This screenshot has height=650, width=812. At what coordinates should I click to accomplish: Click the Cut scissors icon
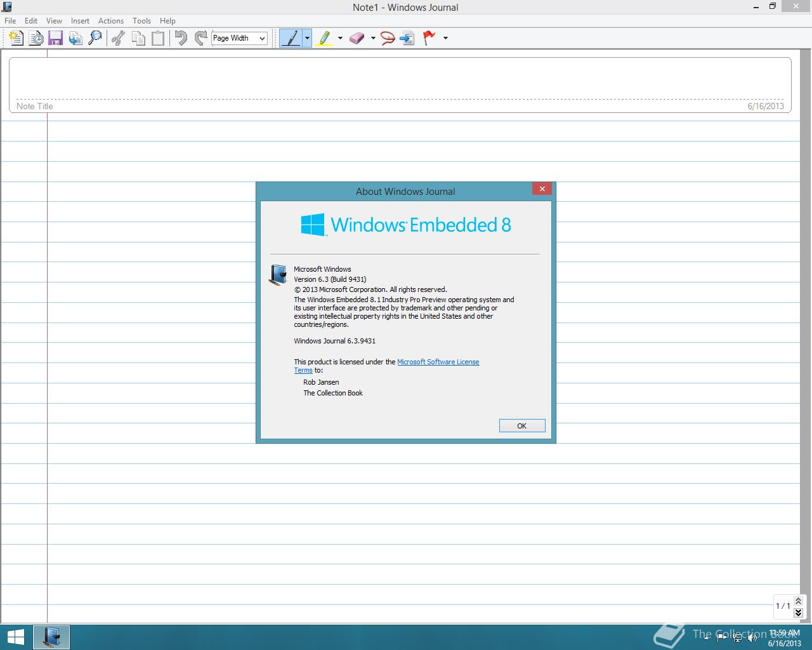pyautogui.click(x=118, y=38)
